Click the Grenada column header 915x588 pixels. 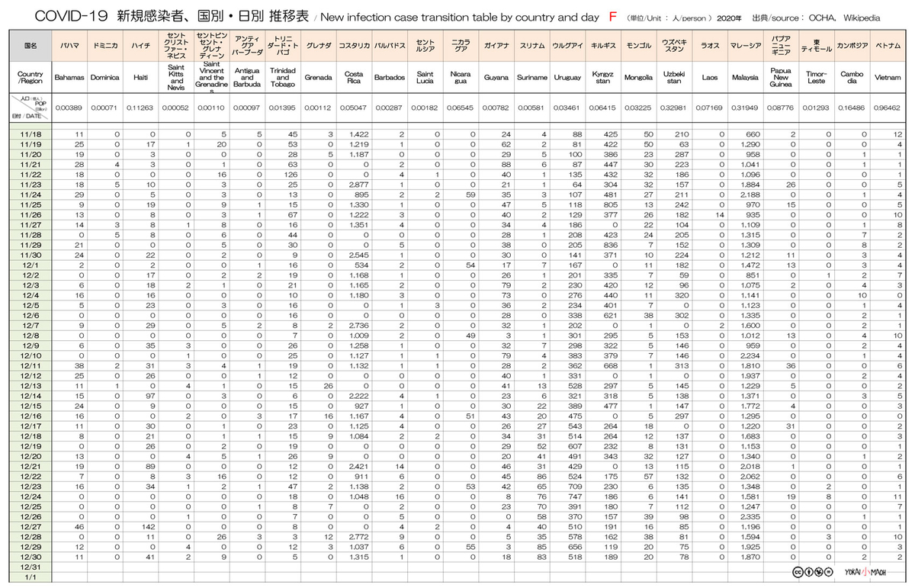click(x=317, y=78)
